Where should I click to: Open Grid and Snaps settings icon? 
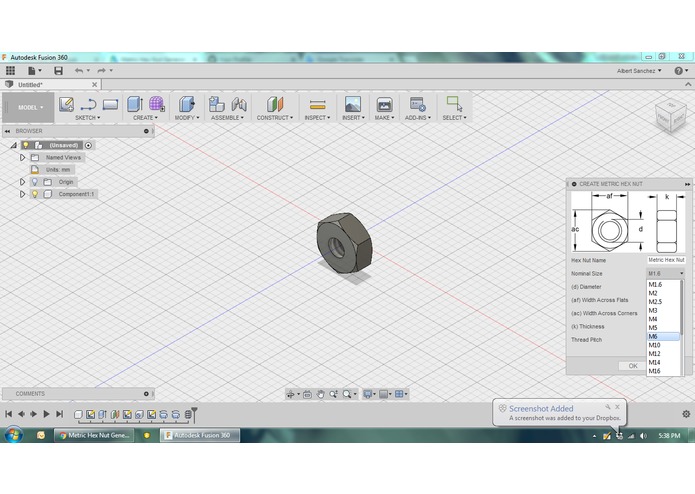coord(383,394)
